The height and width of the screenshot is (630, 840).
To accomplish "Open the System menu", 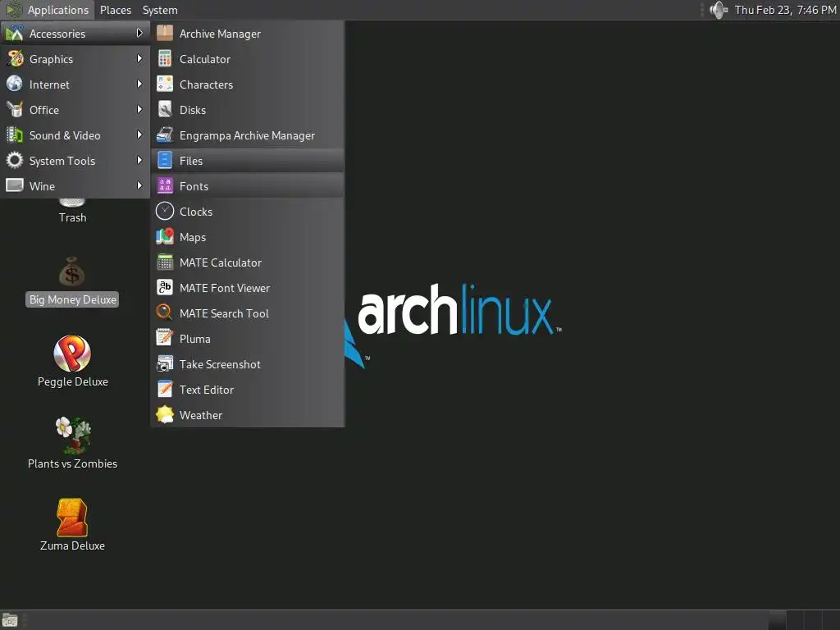I will (160, 10).
